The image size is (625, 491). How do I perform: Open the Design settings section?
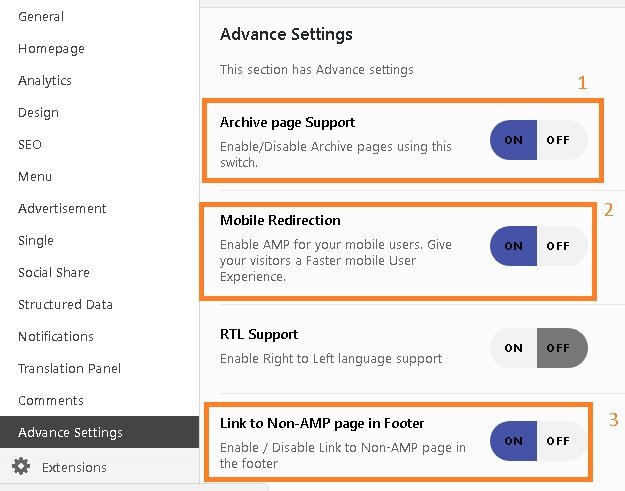38,113
